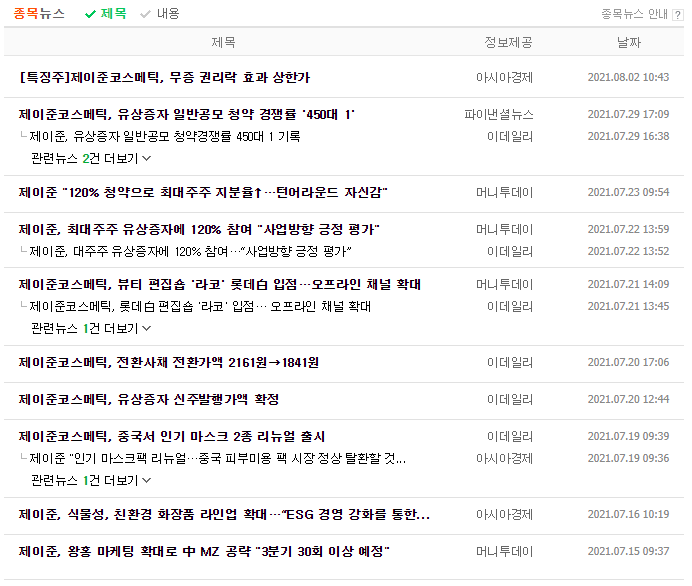Screen dimensions: 692x586
Task: Click date 2021.07.22 13:59
Action: point(628,229)
